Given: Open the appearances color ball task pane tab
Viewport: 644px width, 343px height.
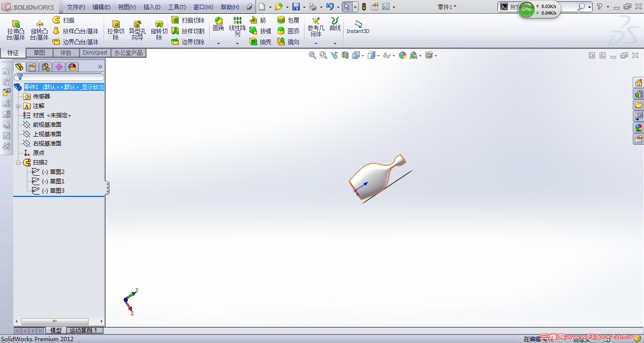Looking at the screenshot, I should click(x=639, y=127).
